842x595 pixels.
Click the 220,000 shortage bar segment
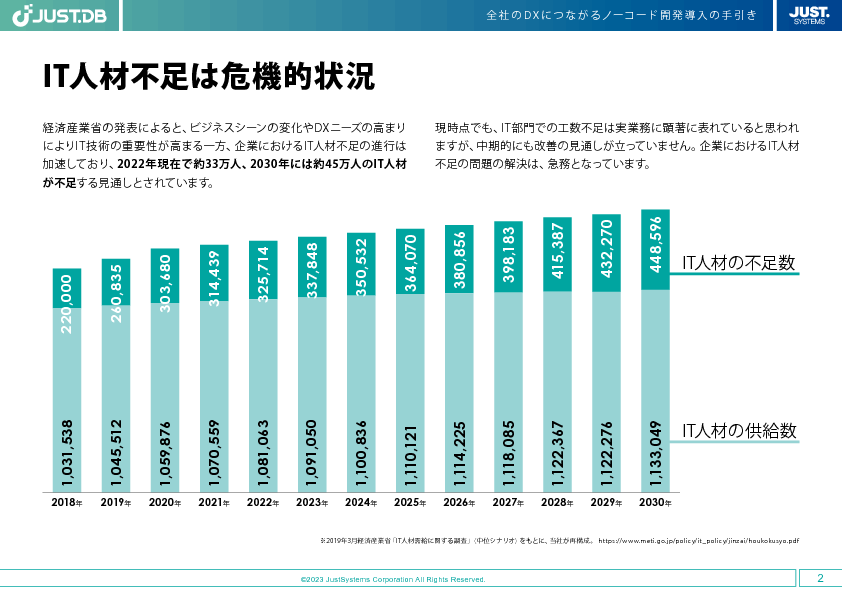coord(67,288)
